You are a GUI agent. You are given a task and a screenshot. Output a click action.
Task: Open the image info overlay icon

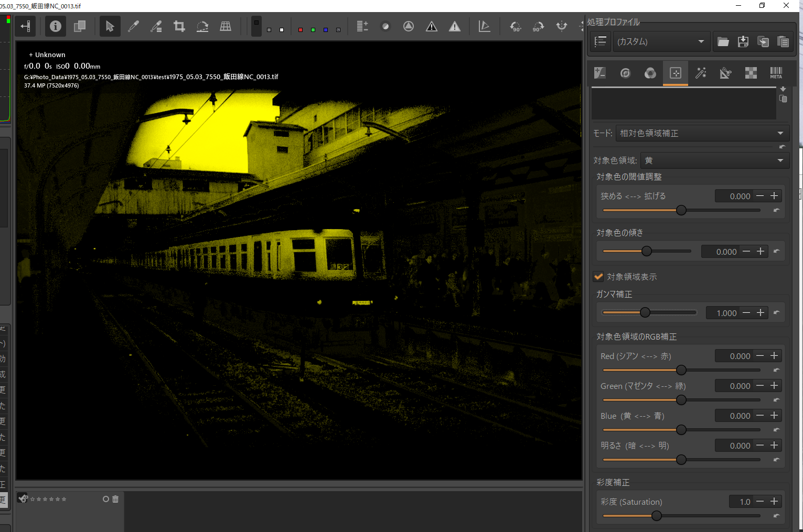pos(55,26)
